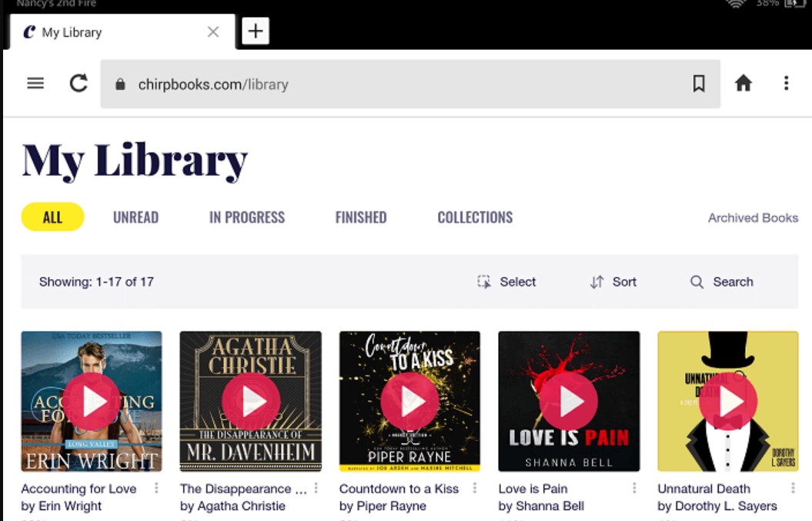Switch to the COLLECTIONS tab
Viewport: 812px width, 521px height.
click(x=474, y=217)
